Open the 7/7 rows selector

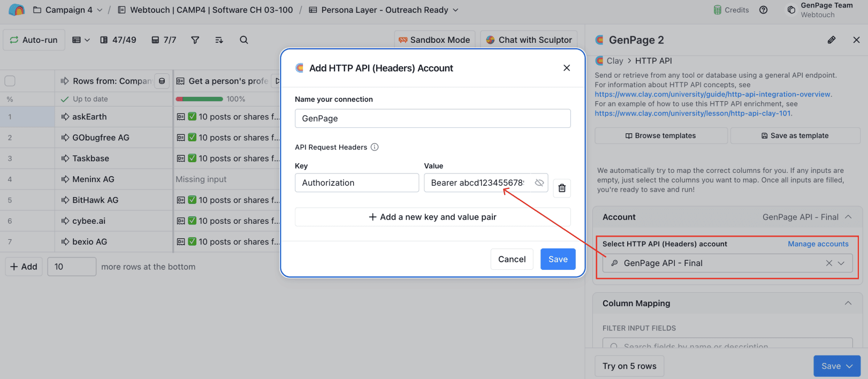click(164, 40)
